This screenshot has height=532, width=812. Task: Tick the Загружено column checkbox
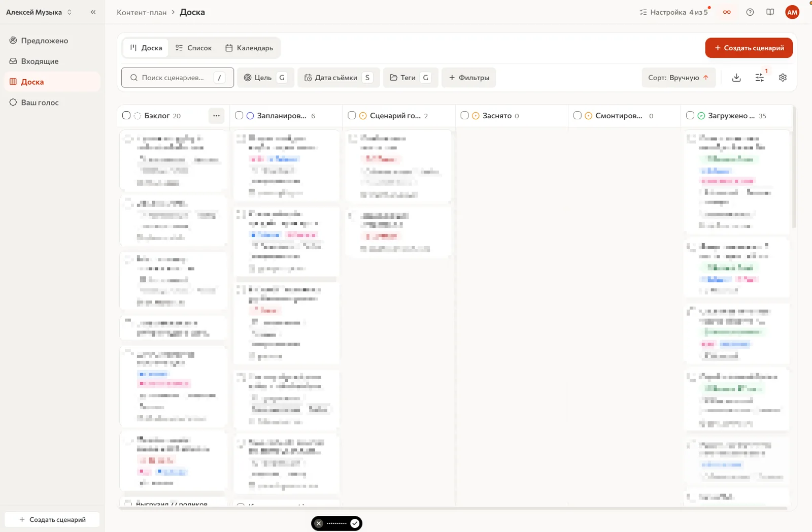coord(690,116)
